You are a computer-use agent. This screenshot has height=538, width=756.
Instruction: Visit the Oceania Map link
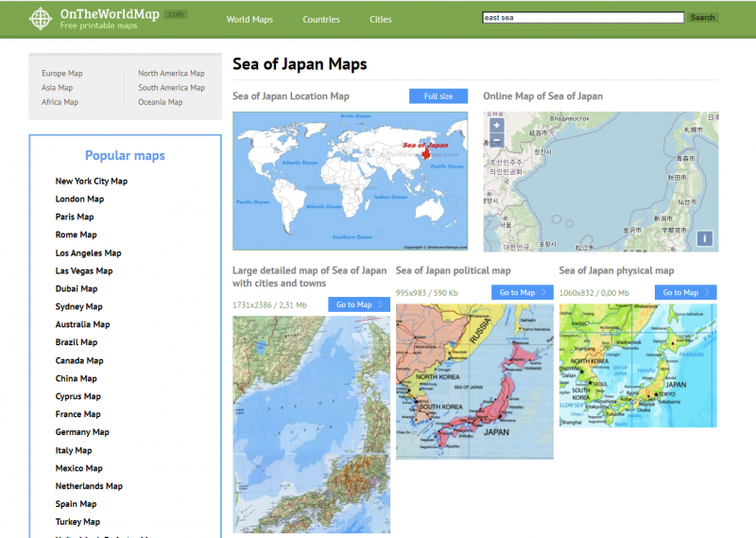click(x=161, y=102)
